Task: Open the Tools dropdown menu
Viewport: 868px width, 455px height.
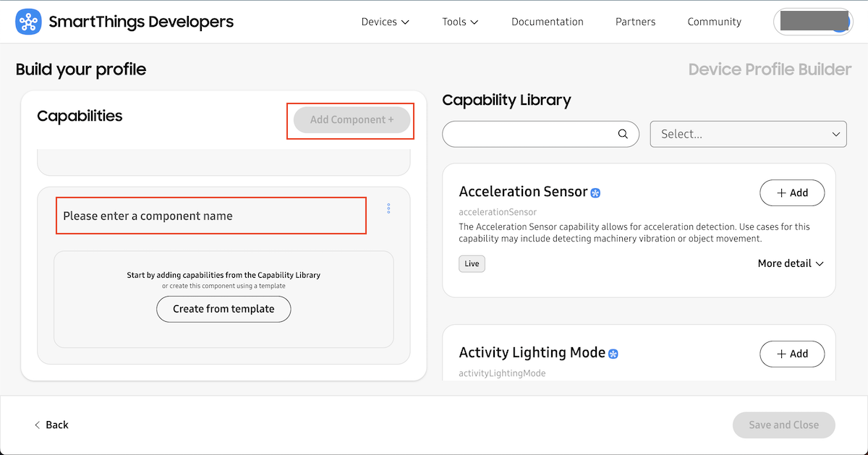Action: 461,22
